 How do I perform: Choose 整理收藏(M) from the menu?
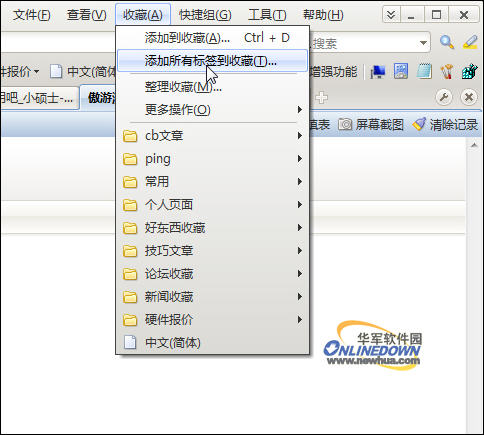[212, 87]
